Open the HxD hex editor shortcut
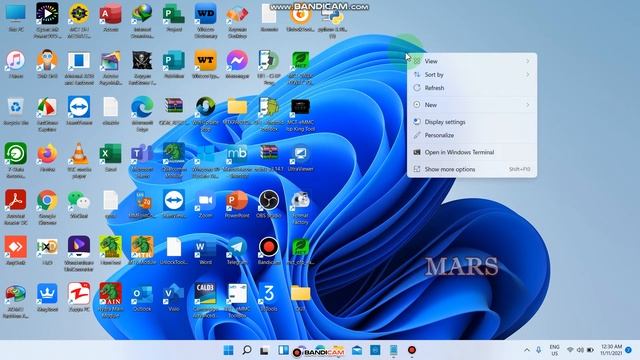640x360 pixels. coord(47,251)
